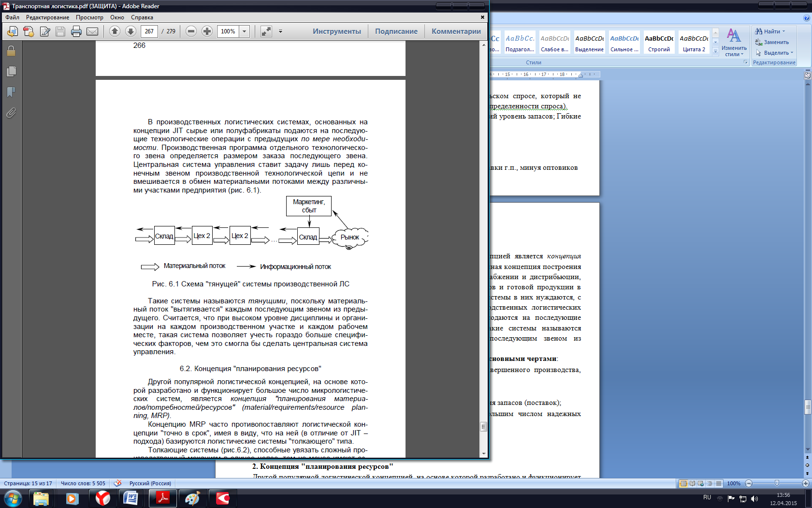The width and height of the screenshot is (812, 508).
Task: Click the Create PDF online icon in Adobe Reader
Action: click(x=13, y=31)
